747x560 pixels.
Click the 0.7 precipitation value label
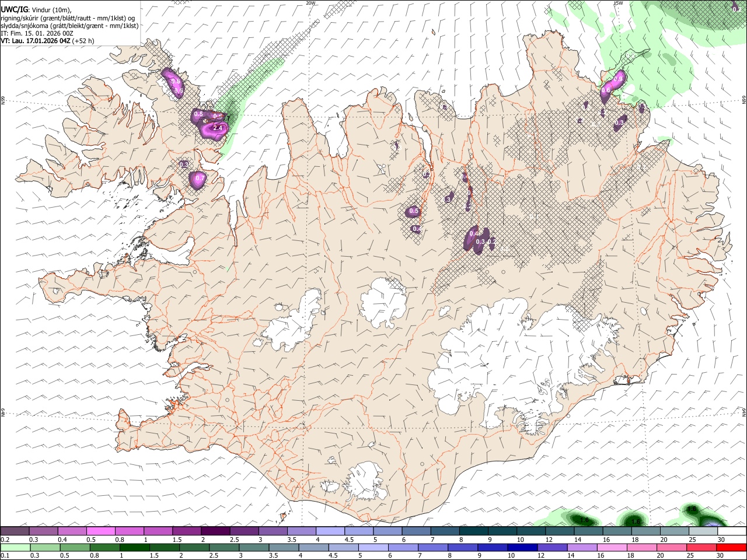[200, 178]
